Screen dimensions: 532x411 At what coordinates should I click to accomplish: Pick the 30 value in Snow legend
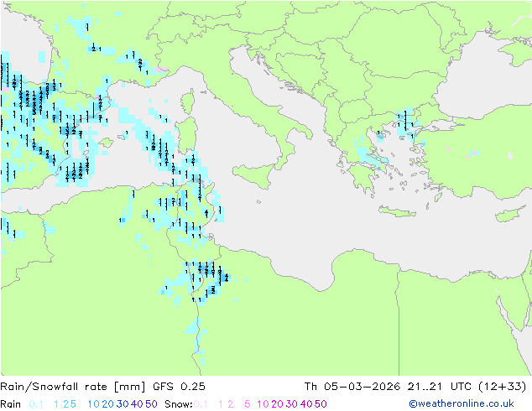292,404
